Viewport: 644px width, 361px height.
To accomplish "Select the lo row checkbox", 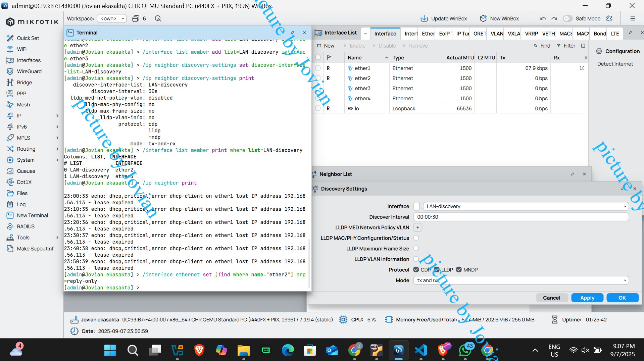I will click(x=318, y=108).
